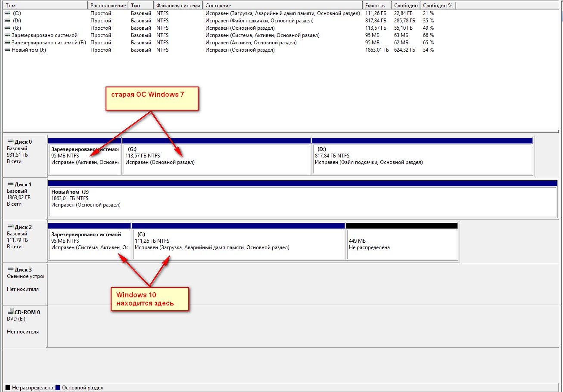This screenshot has width=563, height=392.
Task: Click the Исправен (Активен, Основной раздел) list cell
Action: point(251,43)
